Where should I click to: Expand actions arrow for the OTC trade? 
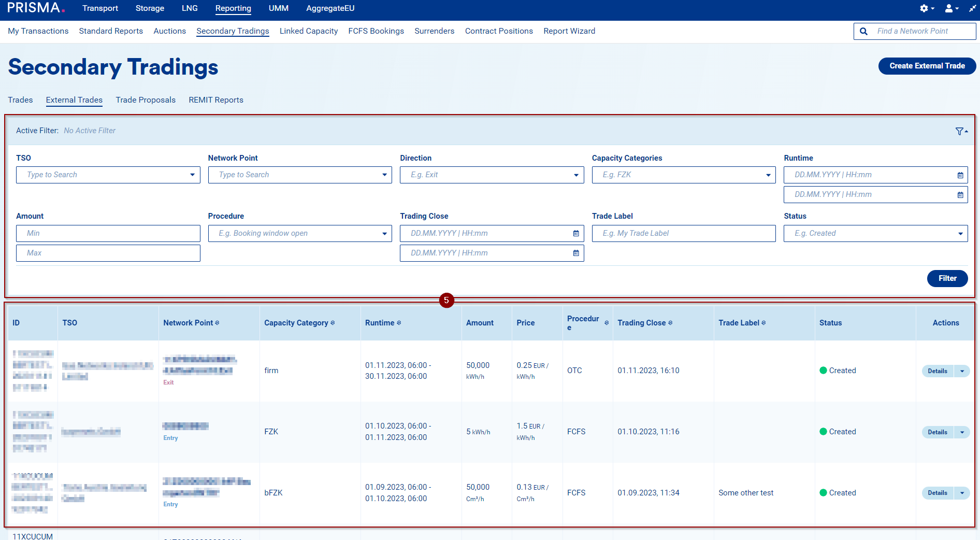click(x=962, y=371)
